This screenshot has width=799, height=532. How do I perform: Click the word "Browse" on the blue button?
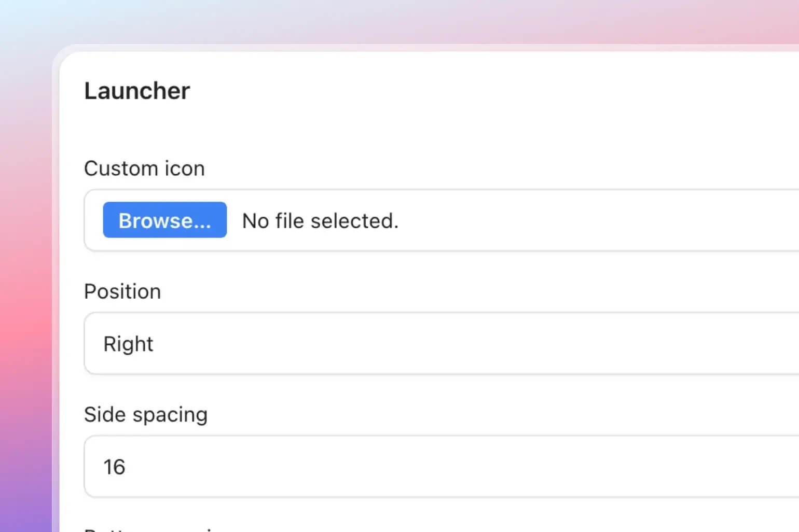click(x=156, y=220)
